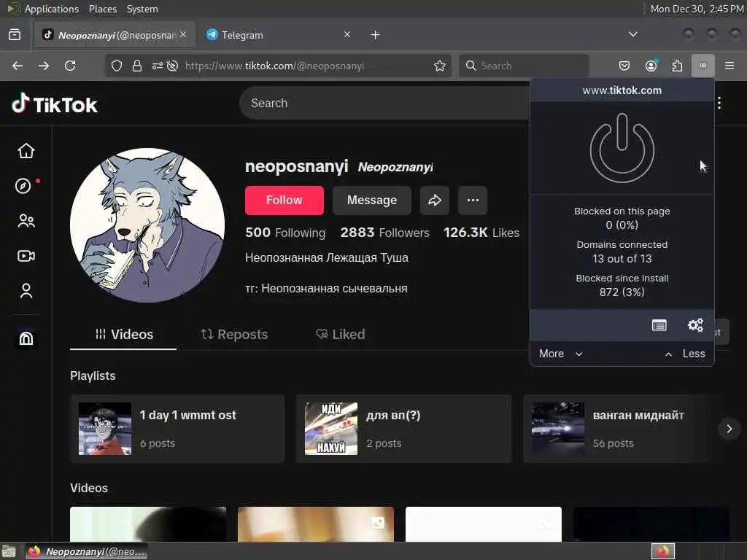
Task: Click the uBlock Origin toolbar icon
Action: point(703,66)
